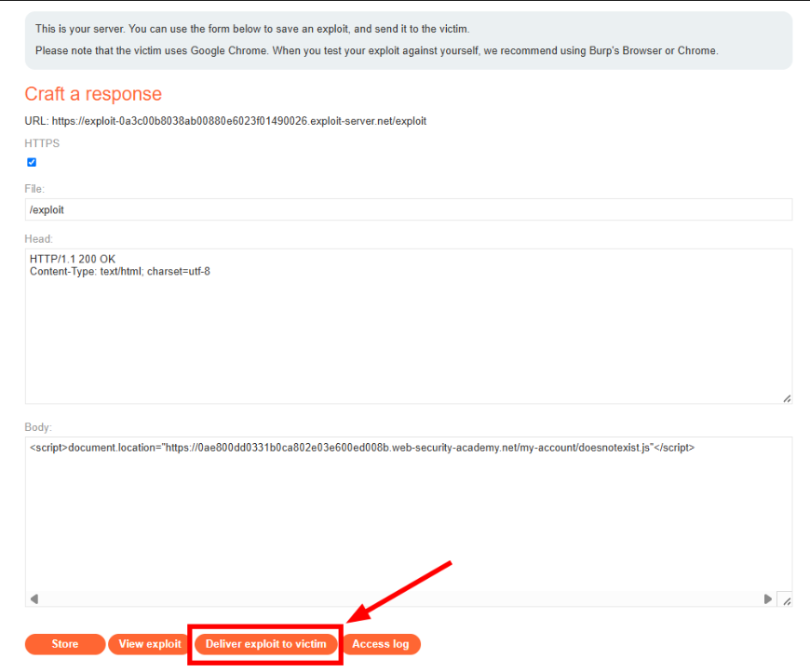810x672 pixels.
Task: Click the Content-Type header line
Action: [120, 272]
